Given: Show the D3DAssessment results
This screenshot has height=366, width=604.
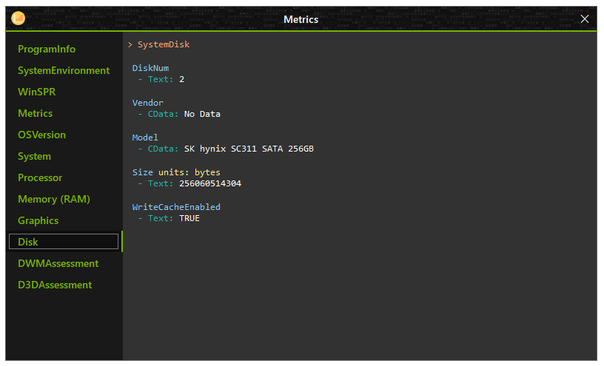Looking at the screenshot, I should 55,285.
